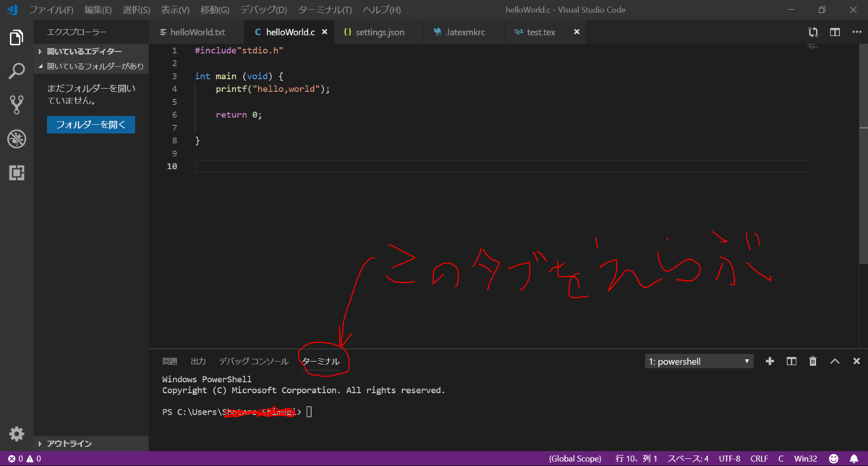Click line number 10 in gutter
Screen dimensions: 868x466
172,166
